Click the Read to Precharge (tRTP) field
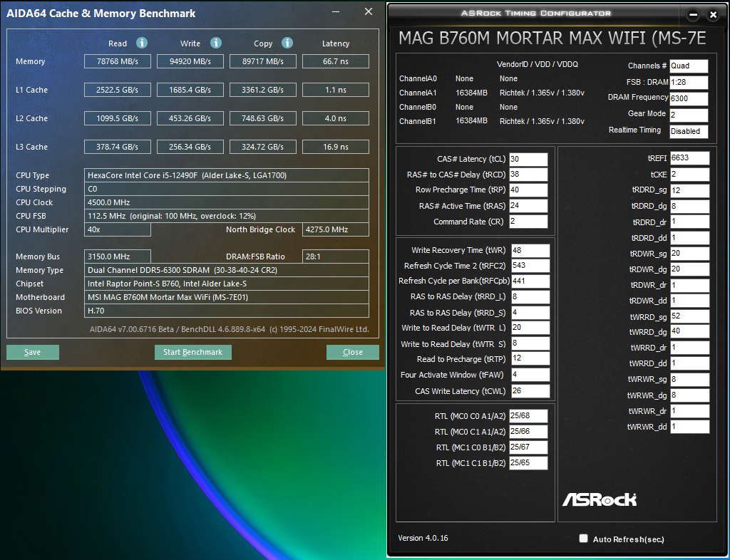The image size is (730, 560). 530,358
